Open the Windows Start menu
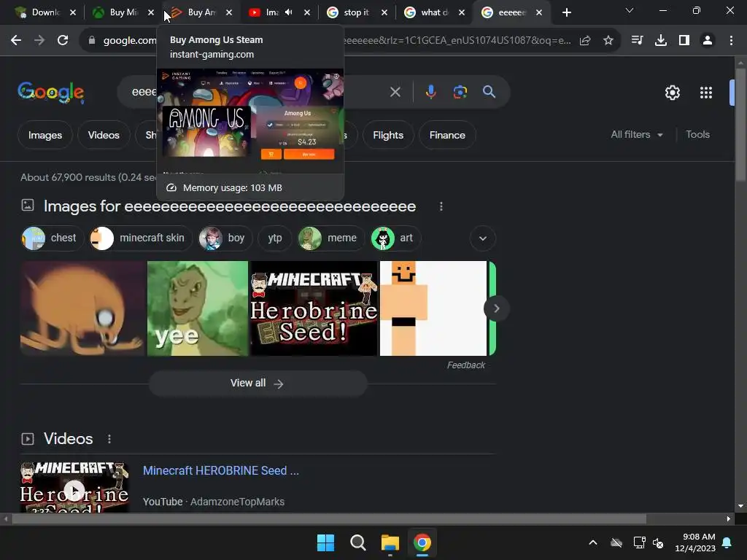Screen dimensions: 747x560 pos(326,542)
